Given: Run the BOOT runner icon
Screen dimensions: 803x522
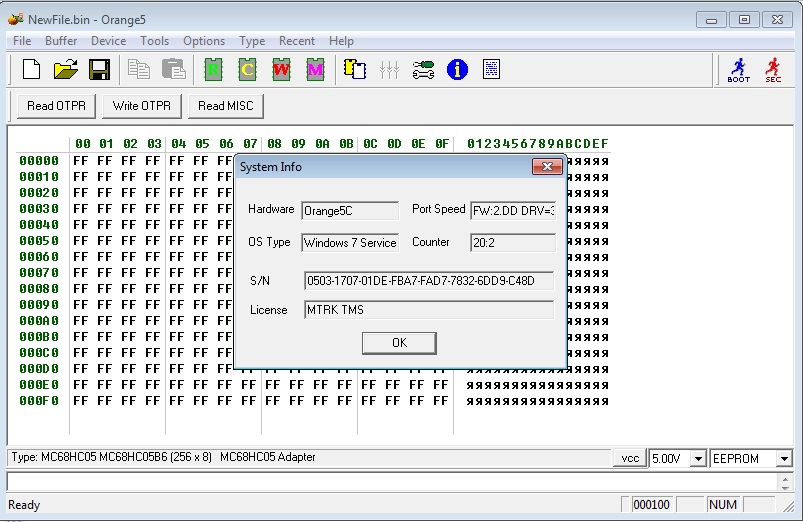Looking at the screenshot, I should tap(738, 70).
